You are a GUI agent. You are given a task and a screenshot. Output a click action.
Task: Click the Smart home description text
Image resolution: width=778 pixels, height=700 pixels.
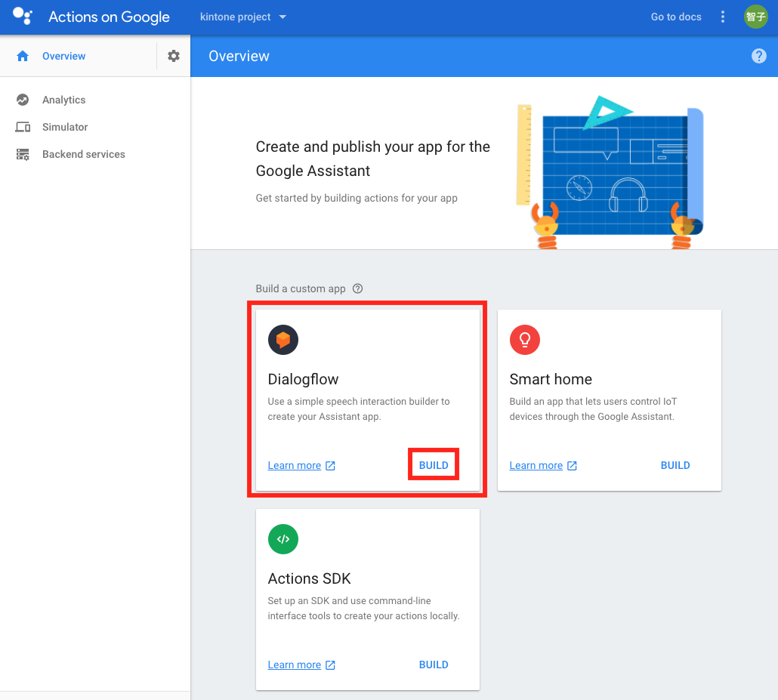(593, 409)
